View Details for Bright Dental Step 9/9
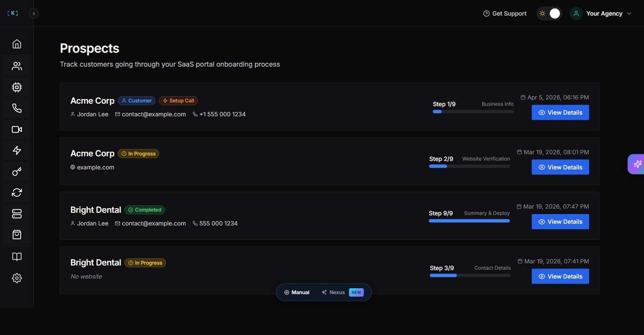This screenshot has width=644, height=335. tap(560, 222)
